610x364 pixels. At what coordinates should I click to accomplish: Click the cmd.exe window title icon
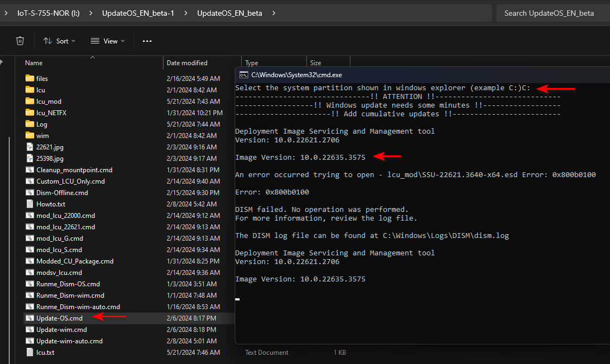[x=243, y=75]
